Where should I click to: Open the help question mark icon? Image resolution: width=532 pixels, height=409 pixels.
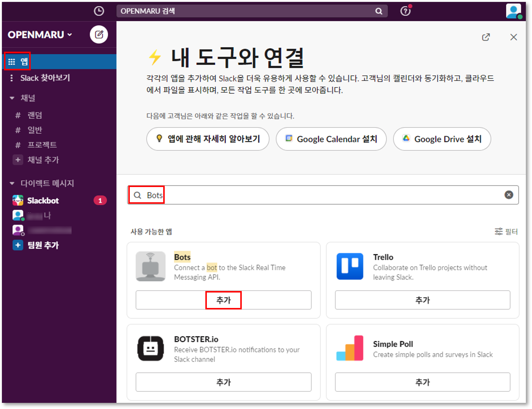pos(405,11)
